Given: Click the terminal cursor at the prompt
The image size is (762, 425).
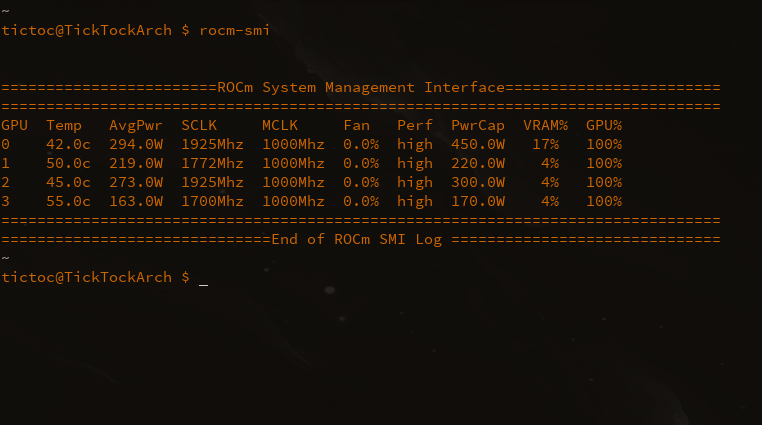Looking at the screenshot, I should pyautogui.click(x=203, y=285).
